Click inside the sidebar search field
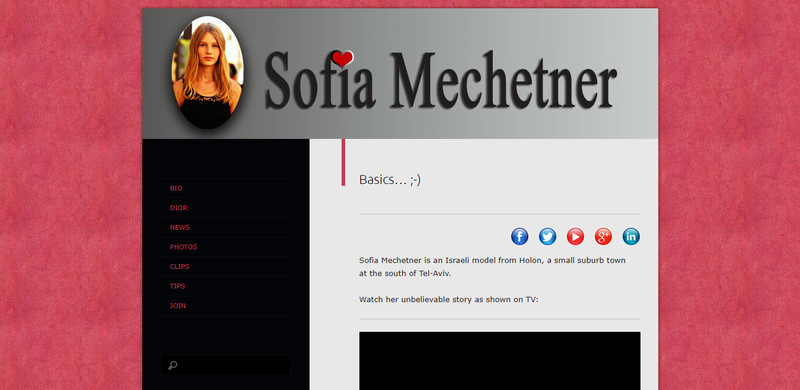800x390 pixels. pyautogui.click(x=226, y=365)
